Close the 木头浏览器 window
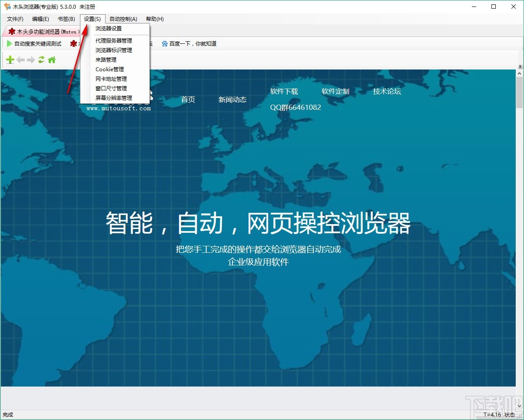 click(x=514, y=7)
